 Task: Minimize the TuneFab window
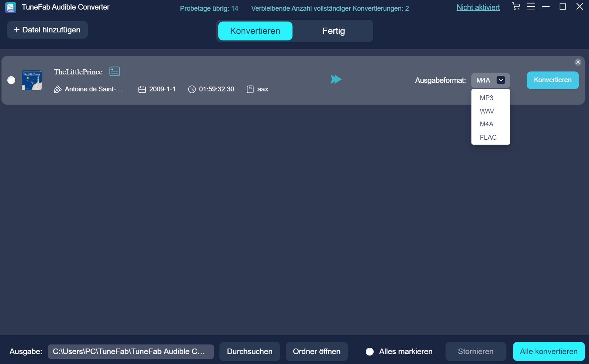546,7
